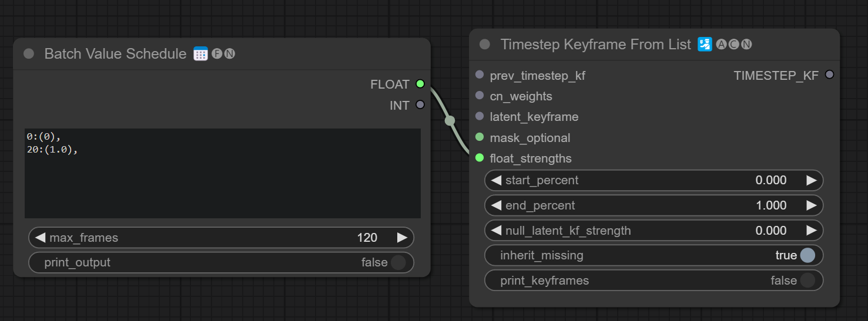Click the cn_weights input socket

pyautogui.click(x=480, y=96)
